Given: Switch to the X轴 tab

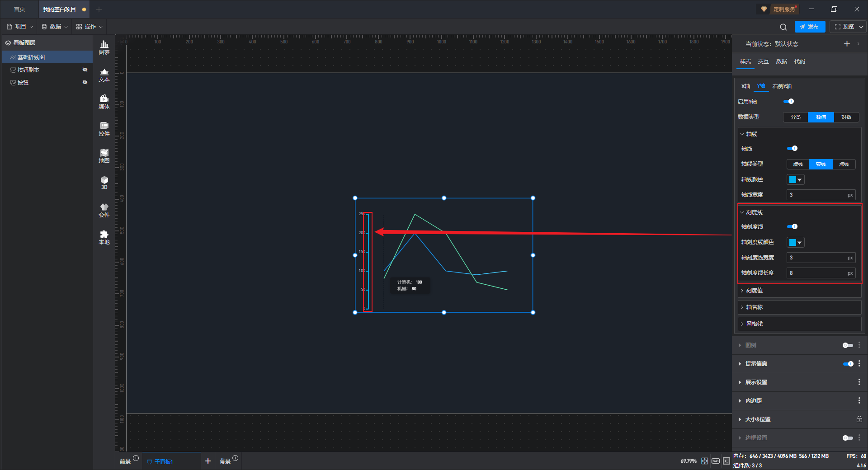Looking at the screenshot, I should click(x=745, y=86).
